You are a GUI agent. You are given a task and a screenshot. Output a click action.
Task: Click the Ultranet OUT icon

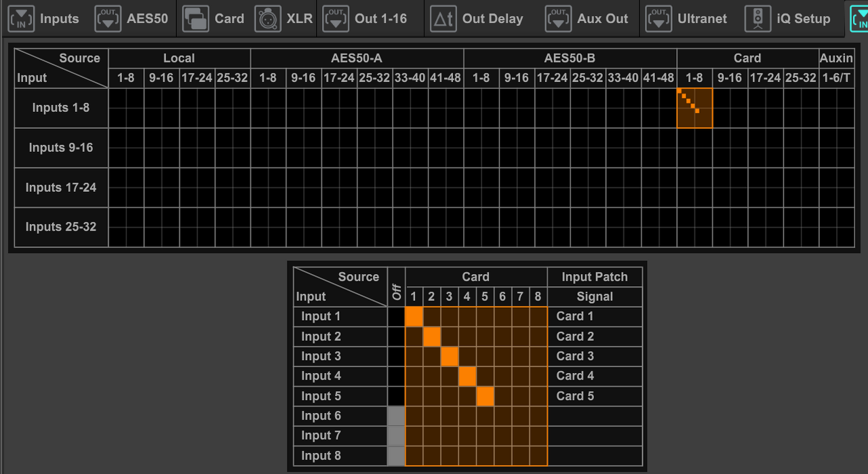(x=658, y=19)
